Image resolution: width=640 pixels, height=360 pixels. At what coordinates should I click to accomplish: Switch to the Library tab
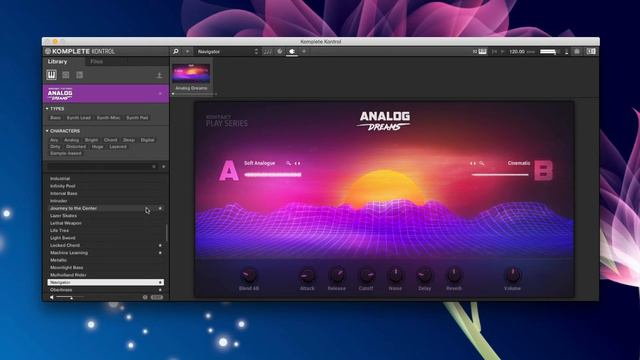pos(58,61)
